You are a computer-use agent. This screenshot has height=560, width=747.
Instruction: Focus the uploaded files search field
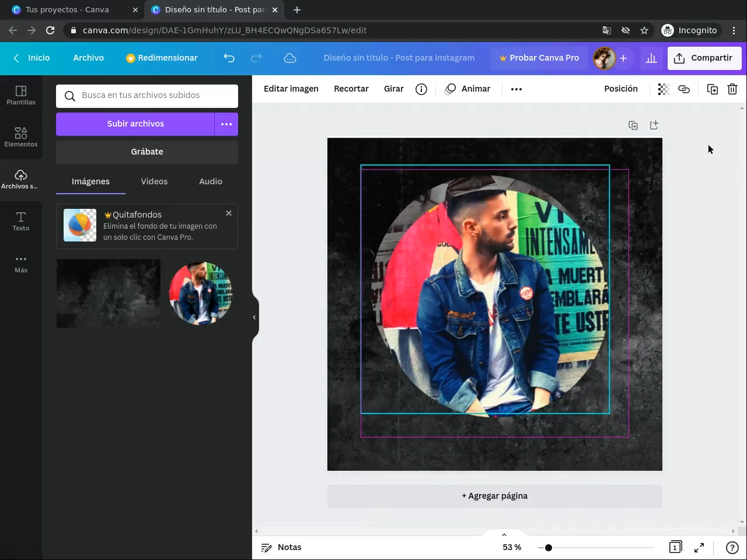(147, 96)
